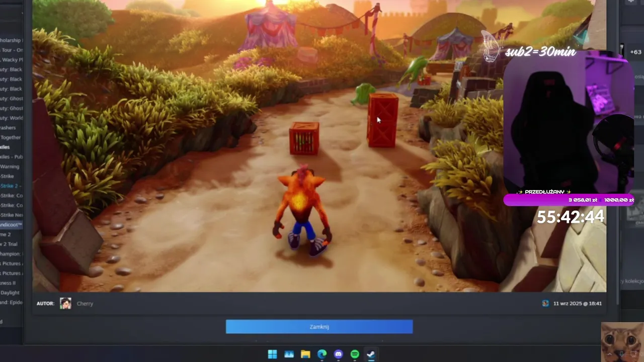Select highlighted 'andicoot™' game in Steam library
This screenshot has height=362, width=644.
click(11, 225)
